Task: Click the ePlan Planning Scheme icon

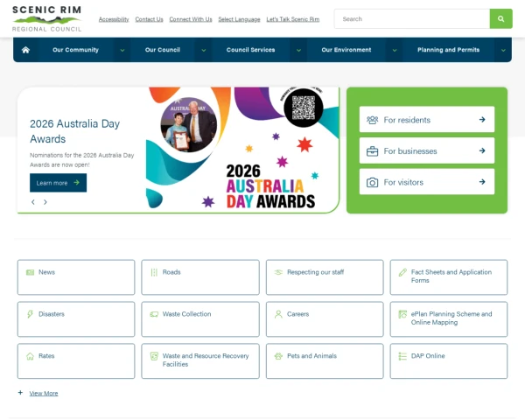Action: 402,314
